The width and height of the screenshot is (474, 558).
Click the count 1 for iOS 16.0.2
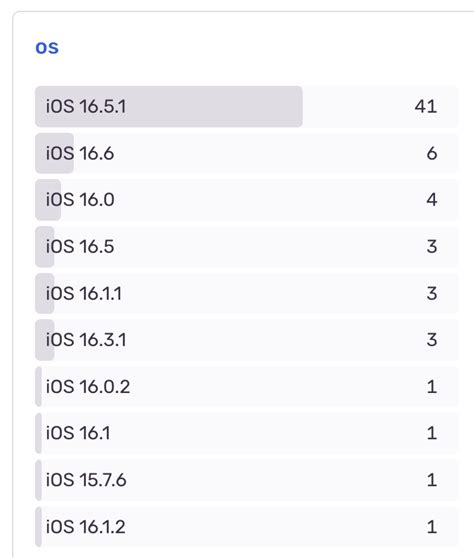tap(432, 387)
